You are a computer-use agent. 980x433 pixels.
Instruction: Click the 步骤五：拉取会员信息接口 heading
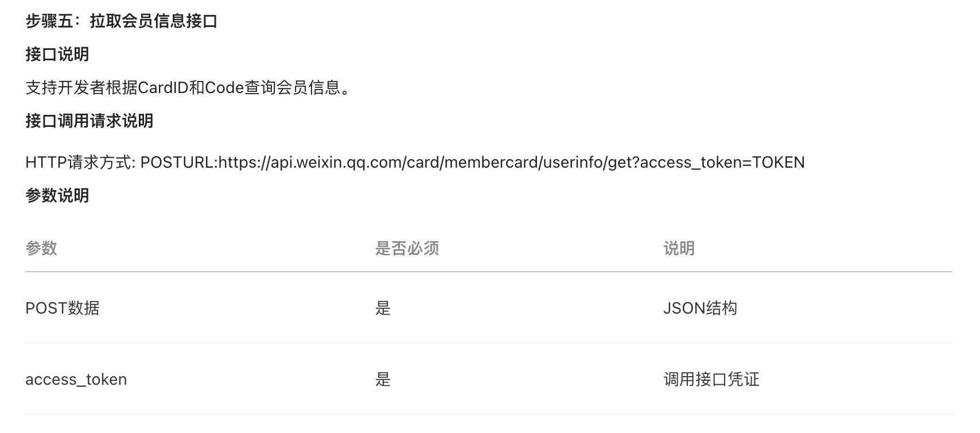click(122, 21)
